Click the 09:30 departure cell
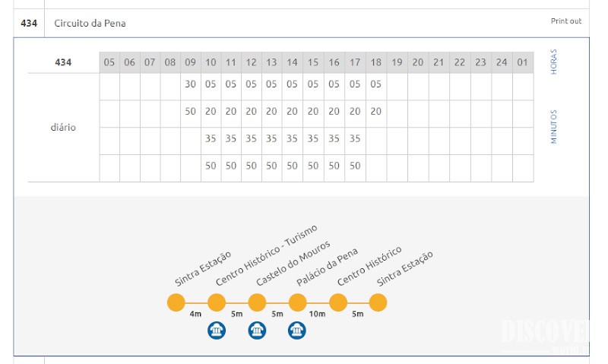Image resolution: width=608 pixels, height=364 pixels. pos(190,84)
